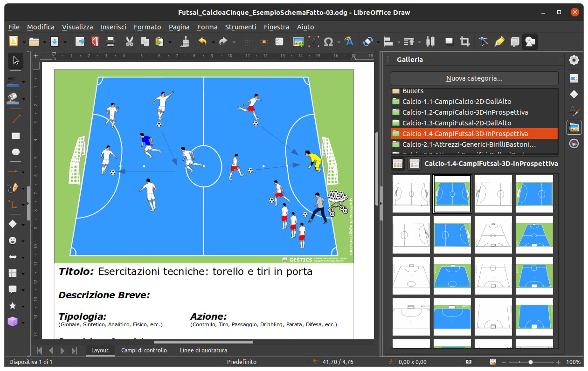Click the Clone formatting paintbrush icon
This screenshot has height=371, width=588.
click(x=185, y=42)
